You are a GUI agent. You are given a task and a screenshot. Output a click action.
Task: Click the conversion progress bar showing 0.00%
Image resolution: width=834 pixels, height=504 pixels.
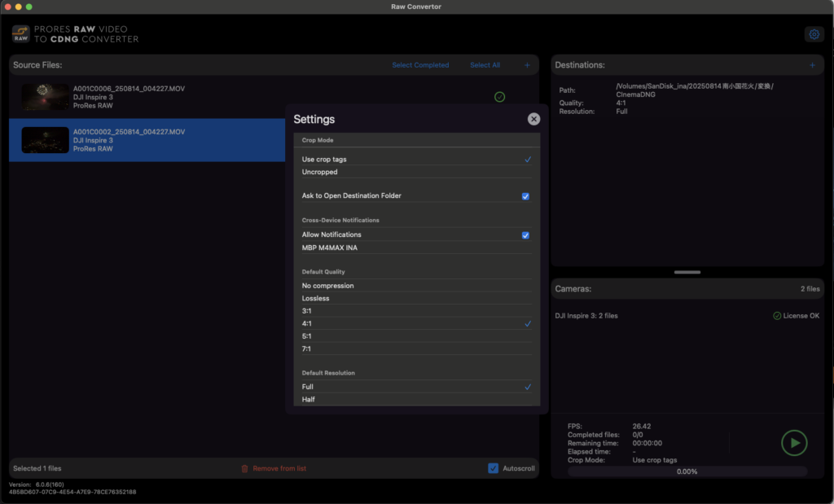pyautogui.click(x=687, y=471)
